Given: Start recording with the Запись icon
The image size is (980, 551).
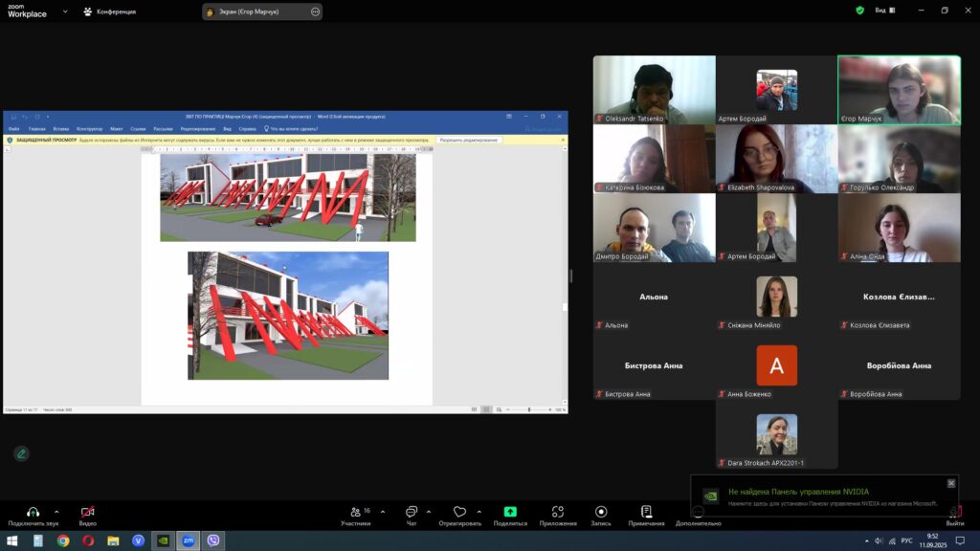Looking at the screenshot, I should point(601,512).
